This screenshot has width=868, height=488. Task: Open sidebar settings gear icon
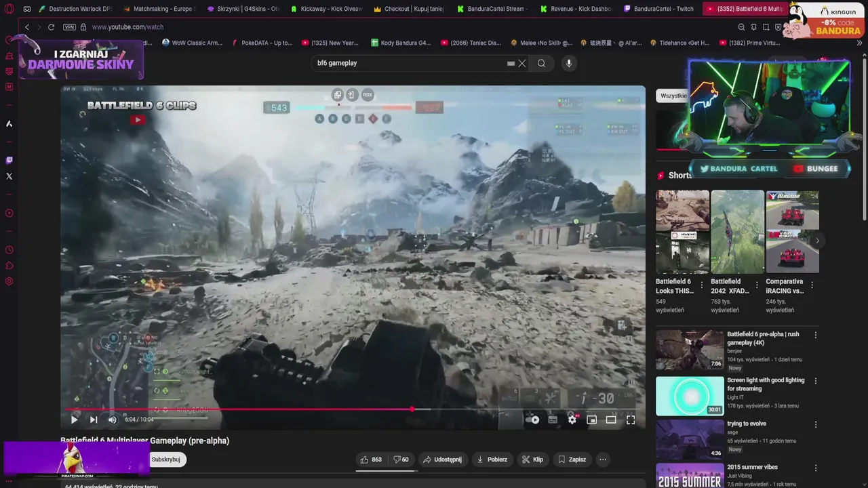9,281
